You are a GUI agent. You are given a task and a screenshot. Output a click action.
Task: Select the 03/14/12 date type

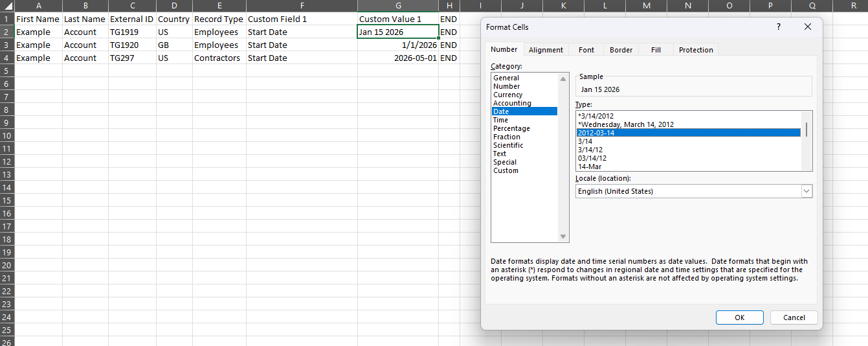click(689, 158)
